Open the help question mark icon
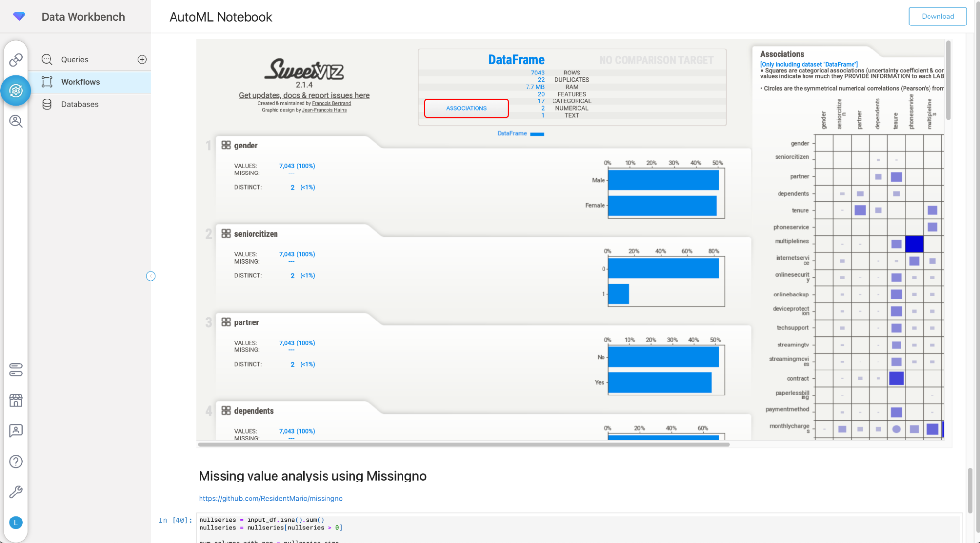The width and height of the screenshot is (980, 543). [x=16, y=461]
